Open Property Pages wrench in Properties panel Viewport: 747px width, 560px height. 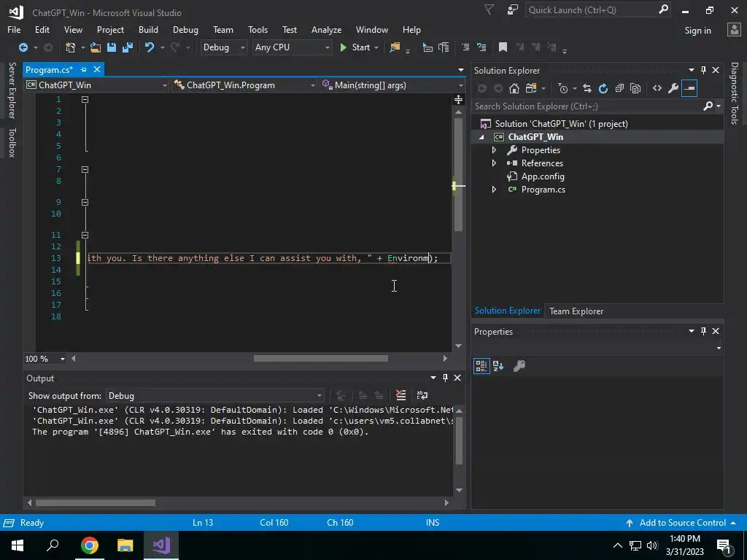point(519,366)
